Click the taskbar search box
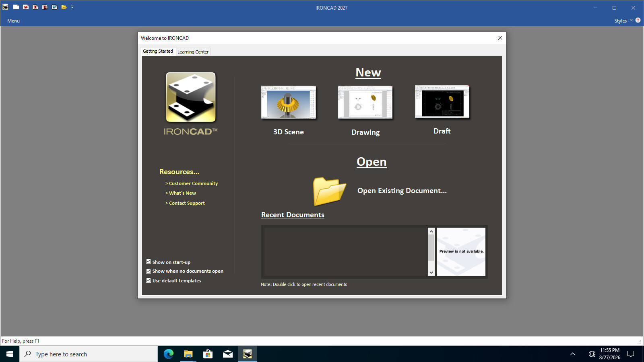The height and width of the screenshot is (362, 644). coord(89,354)
